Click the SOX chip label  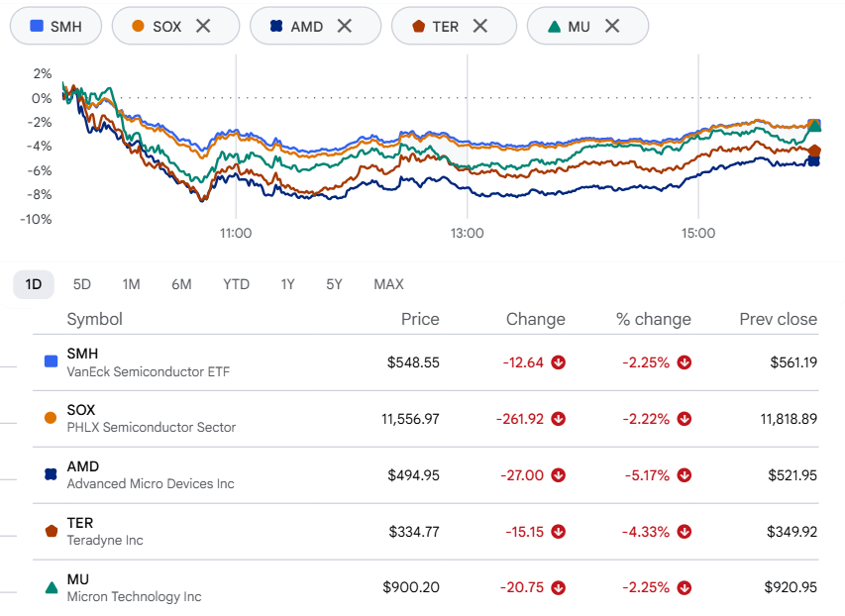167,27
